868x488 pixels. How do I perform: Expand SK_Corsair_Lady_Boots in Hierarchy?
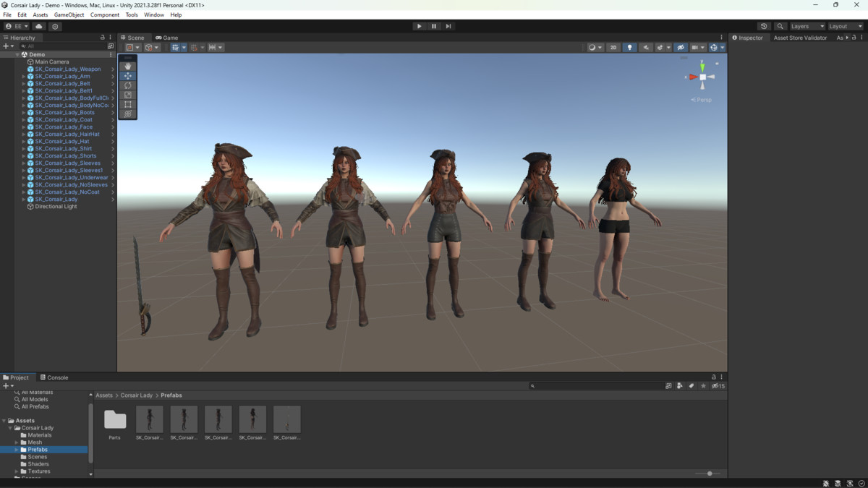(24, 113)
